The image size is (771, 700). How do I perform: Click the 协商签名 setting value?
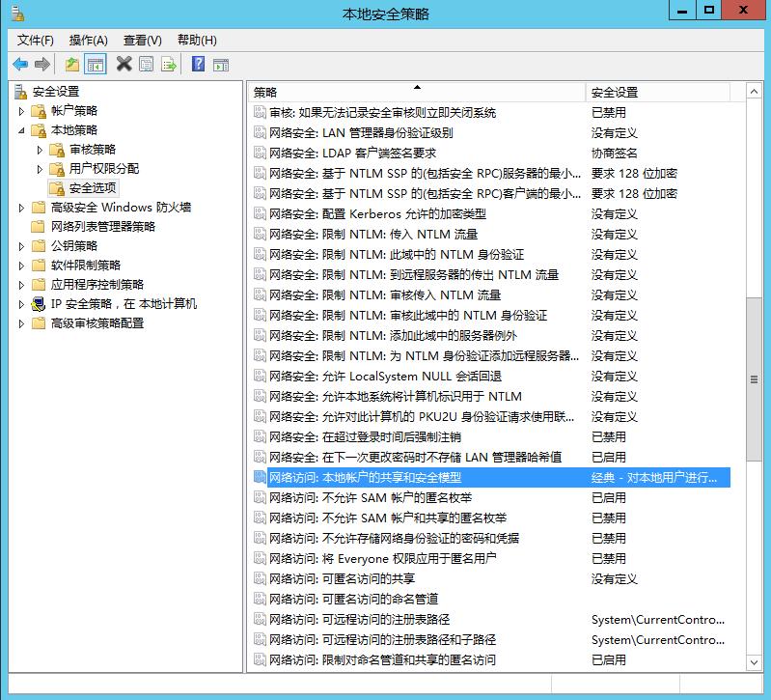[x=614, y=153]
